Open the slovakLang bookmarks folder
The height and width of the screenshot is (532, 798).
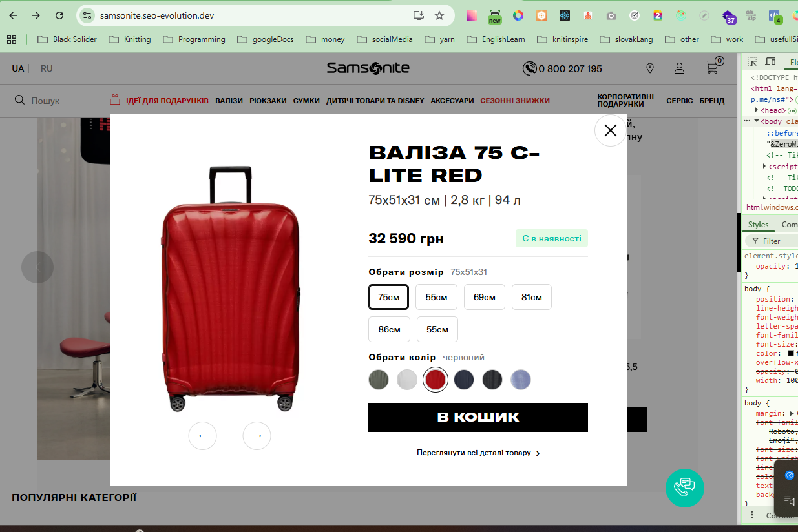tap(626, 39)
